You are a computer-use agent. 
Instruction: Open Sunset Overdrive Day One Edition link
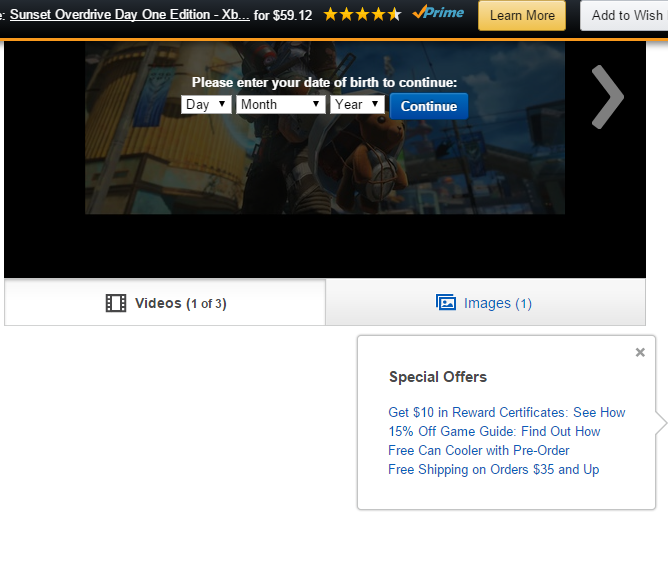(x=130, y=14)
